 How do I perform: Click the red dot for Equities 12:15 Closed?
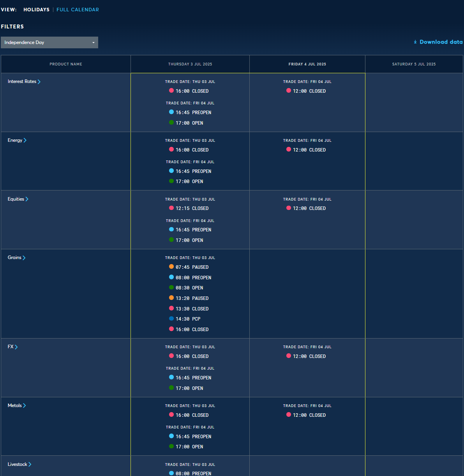pos(171,208)
